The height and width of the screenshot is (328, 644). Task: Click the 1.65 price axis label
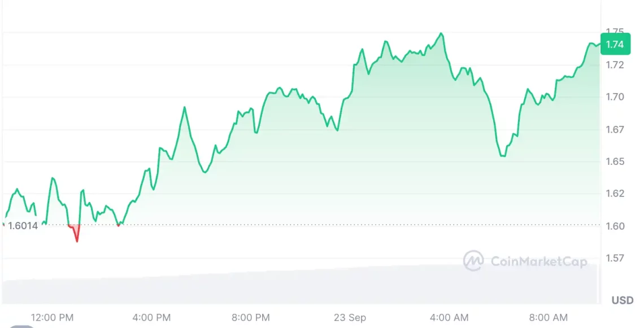pos(615,161)
